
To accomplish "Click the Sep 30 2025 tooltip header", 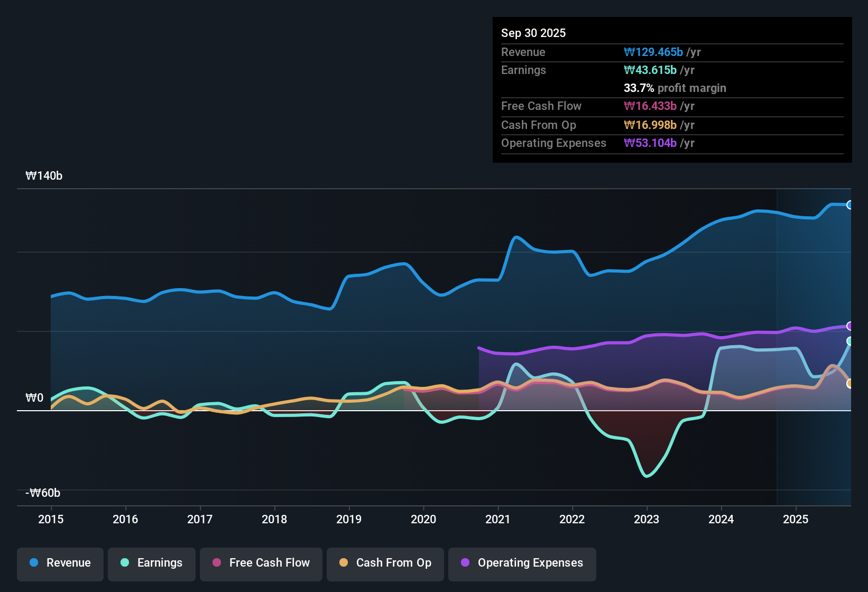I will 533,33.
